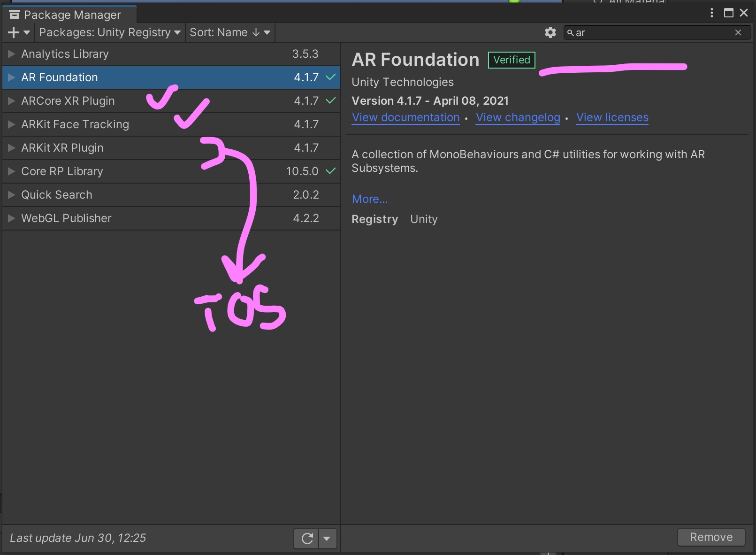The width and height of the screenshot is (756, 555).
Task: Expand Analytics Library versions
Action: pyautogui.click(x=12, y=54)
